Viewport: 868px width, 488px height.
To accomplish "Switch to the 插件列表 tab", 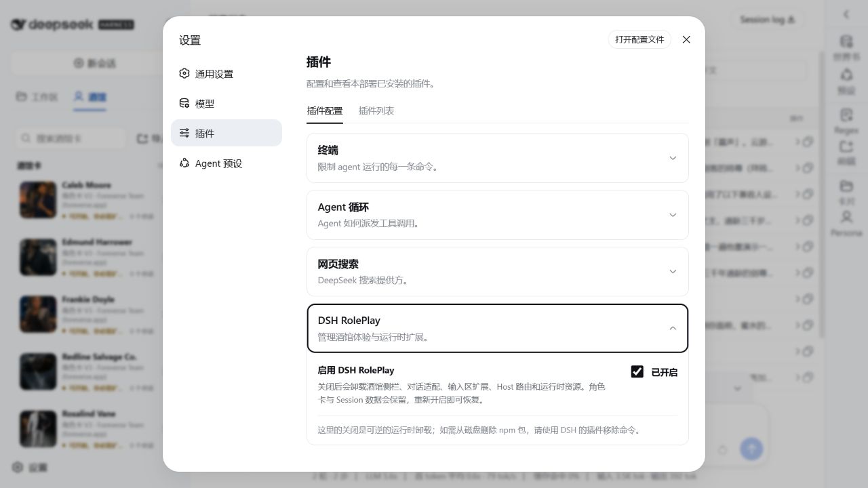I will coord(376,111).
